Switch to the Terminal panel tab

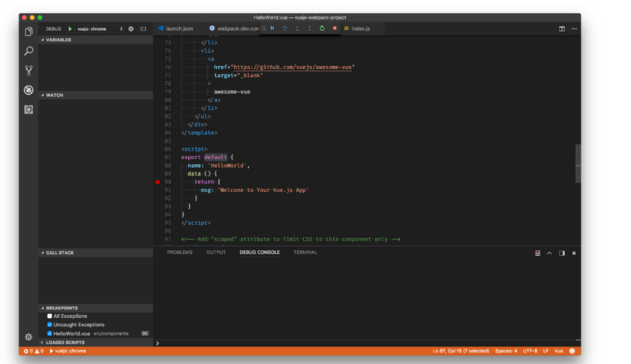pyautogui.click(x=305, y=252)
